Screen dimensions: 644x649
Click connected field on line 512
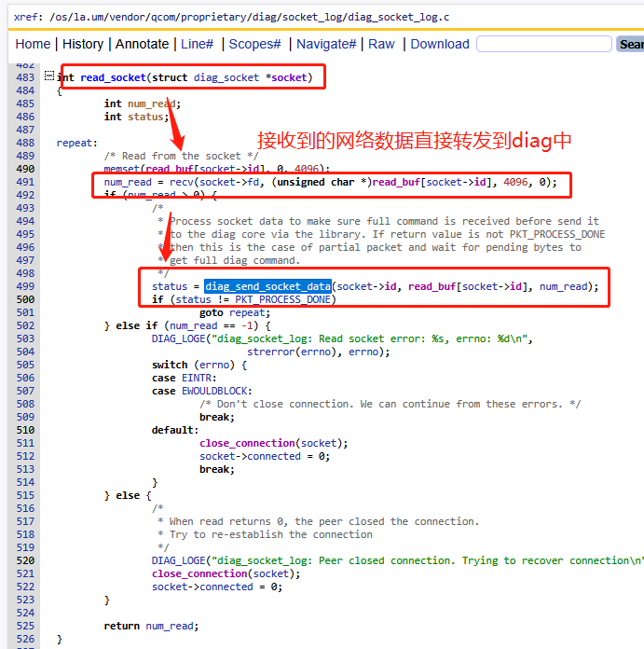274,456
